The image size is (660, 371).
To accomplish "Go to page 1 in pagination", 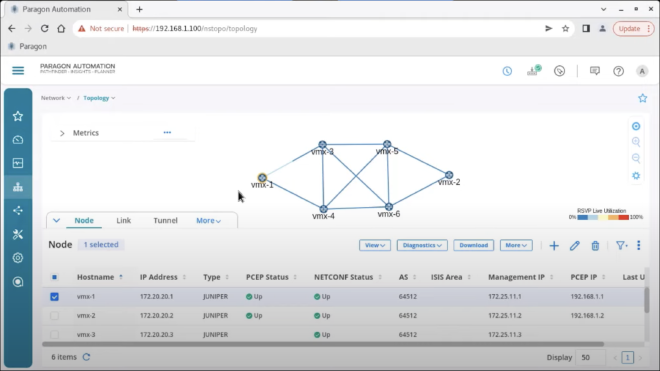I will (627, 358).
